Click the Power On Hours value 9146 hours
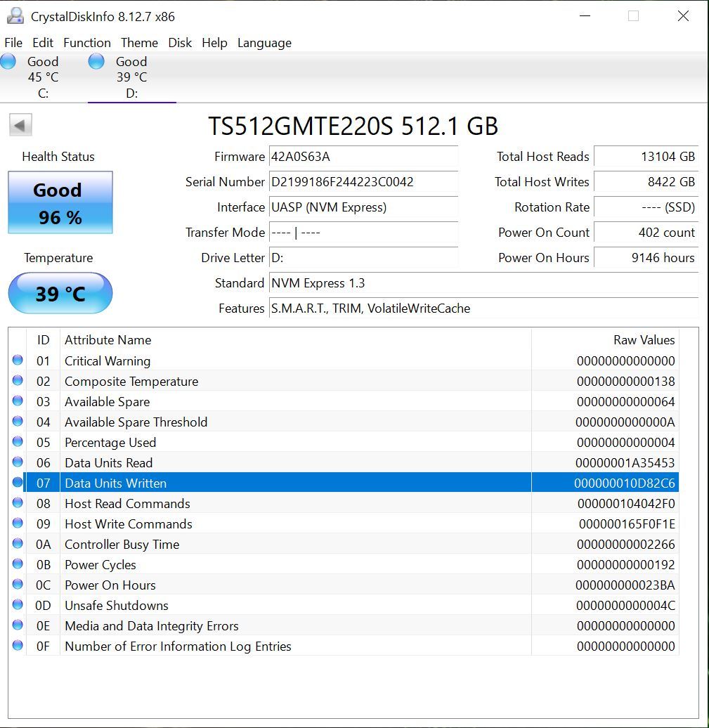 click(x=646, y=258)
